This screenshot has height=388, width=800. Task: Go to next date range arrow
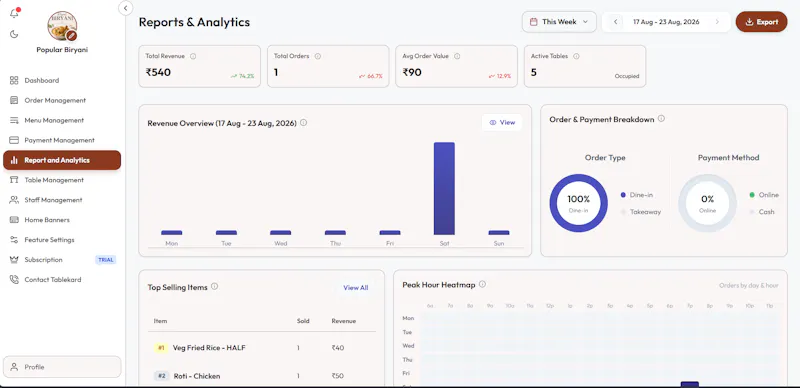717,22
